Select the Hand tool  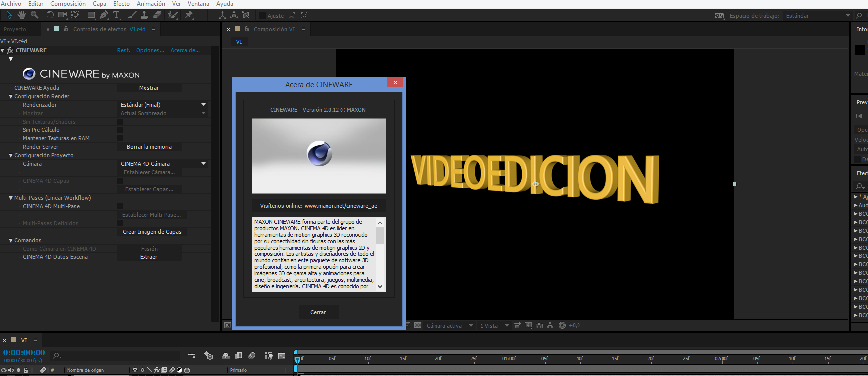(x=22, y=15)
